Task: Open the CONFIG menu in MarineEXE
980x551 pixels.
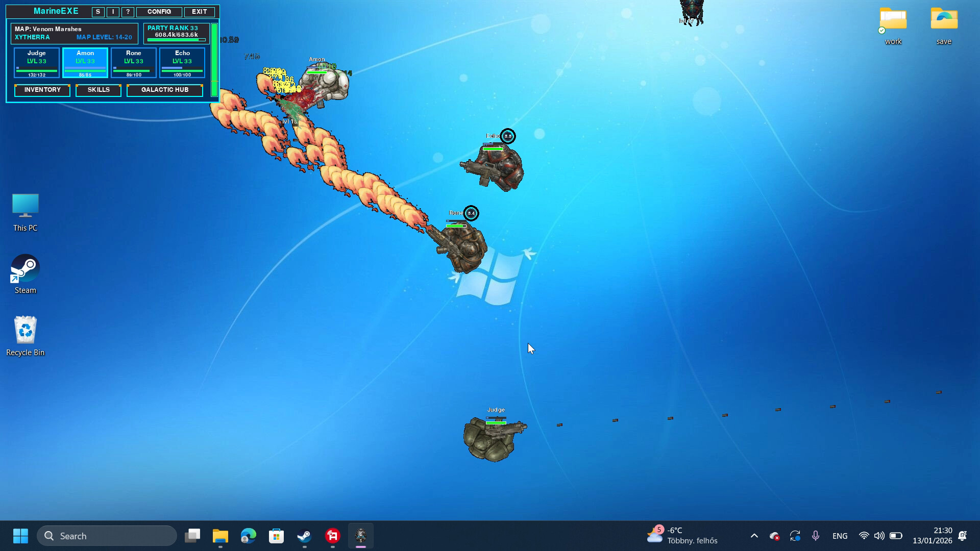Action: click(158, 12)
